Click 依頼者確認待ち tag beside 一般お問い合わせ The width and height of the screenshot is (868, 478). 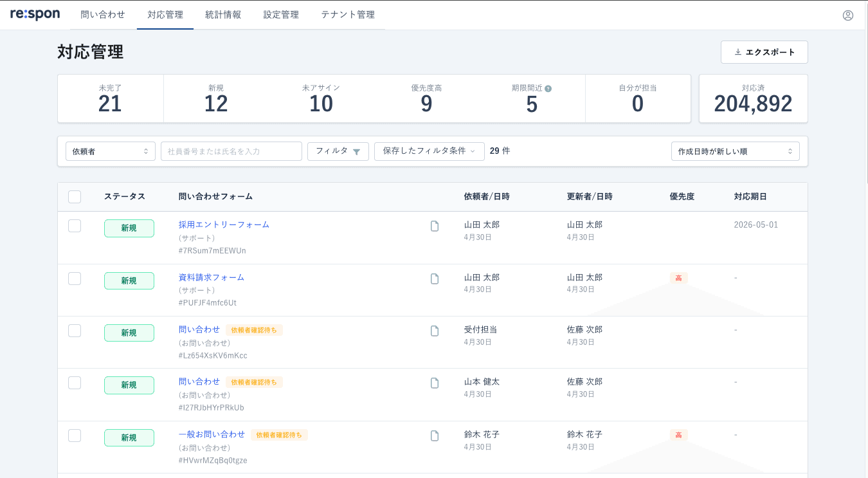[x=279, y=435]
